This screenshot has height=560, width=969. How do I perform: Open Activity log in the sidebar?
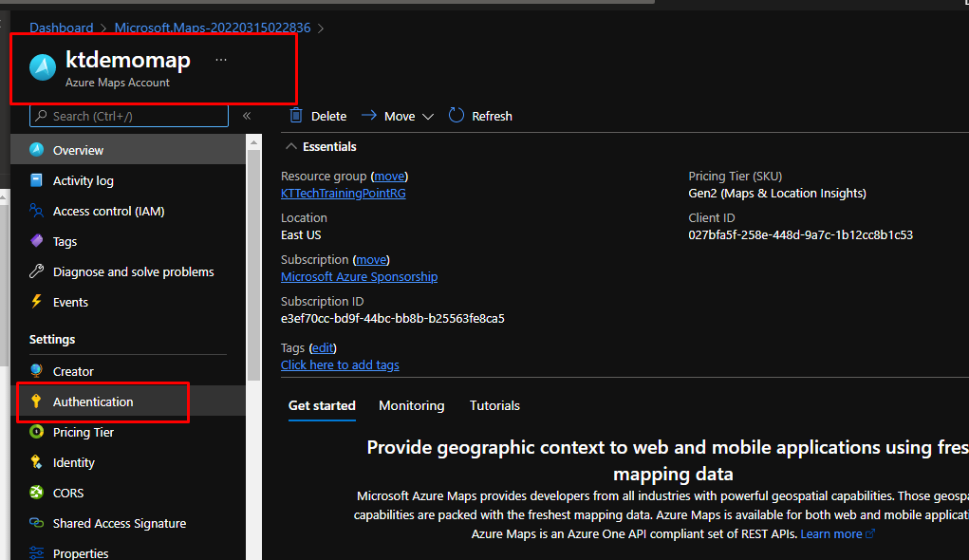tap(128, 180)
